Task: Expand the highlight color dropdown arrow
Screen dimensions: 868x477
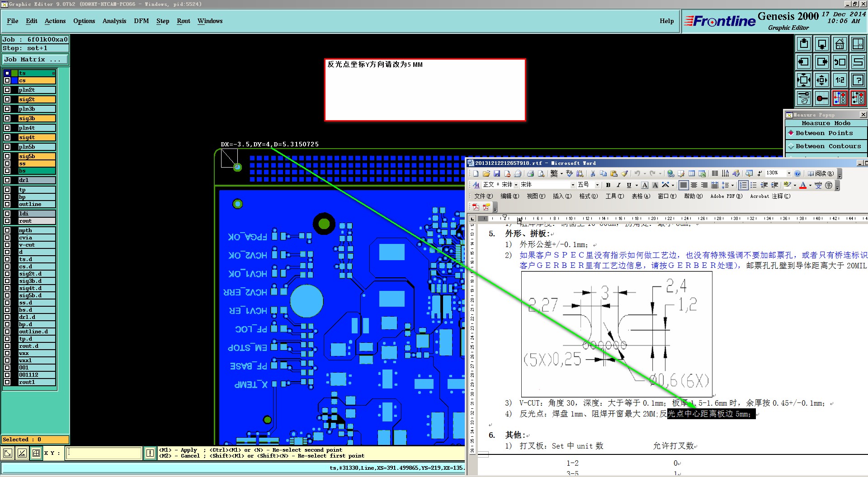Action: click(795, 185)
